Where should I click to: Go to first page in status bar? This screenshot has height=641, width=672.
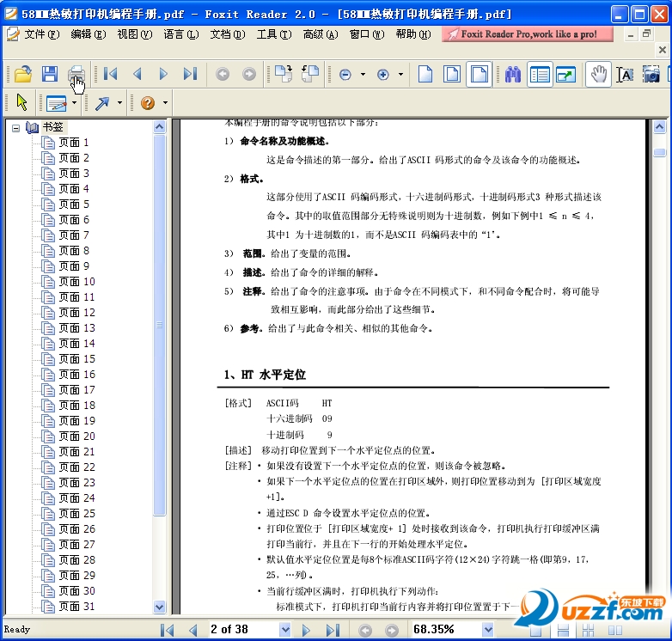point(167,630)
